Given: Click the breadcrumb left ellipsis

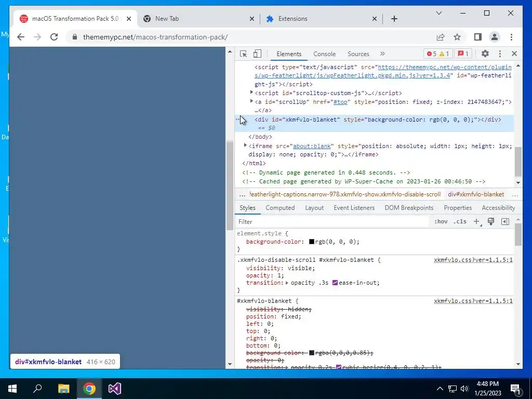Looking at the screenshot, I should (x=242, y=194).
